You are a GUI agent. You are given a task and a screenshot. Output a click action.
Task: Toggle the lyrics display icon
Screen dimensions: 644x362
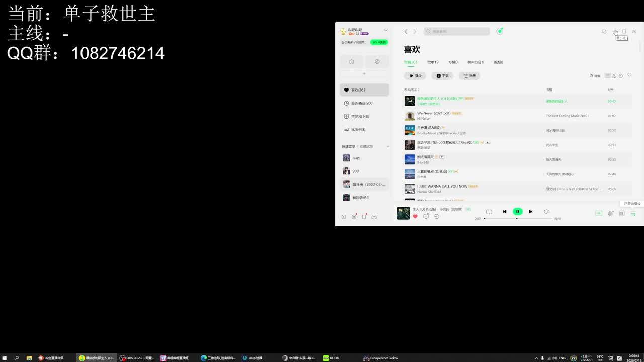pyautogui.click(x=622, y=214)
